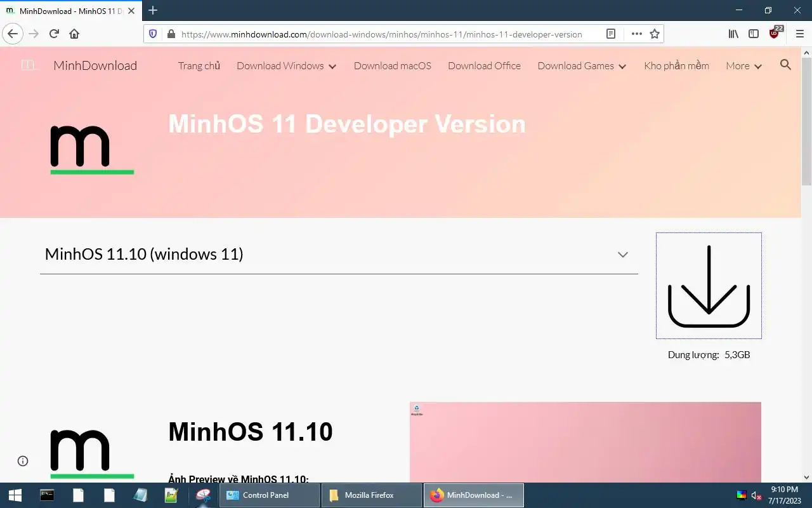
Task: Click the site search magnifier icon
Action: point(785,65)
